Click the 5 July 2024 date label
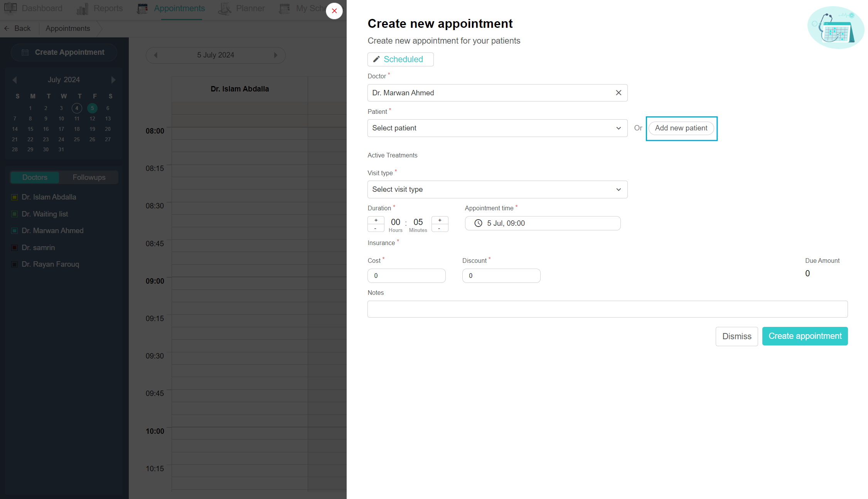The height and width of the screenshot is (499, 868). click(216, 55)
